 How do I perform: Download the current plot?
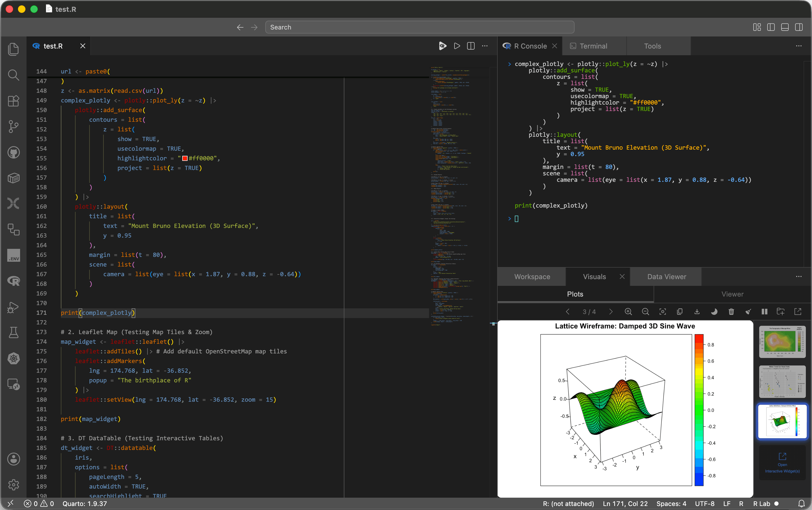click(697, 312)
